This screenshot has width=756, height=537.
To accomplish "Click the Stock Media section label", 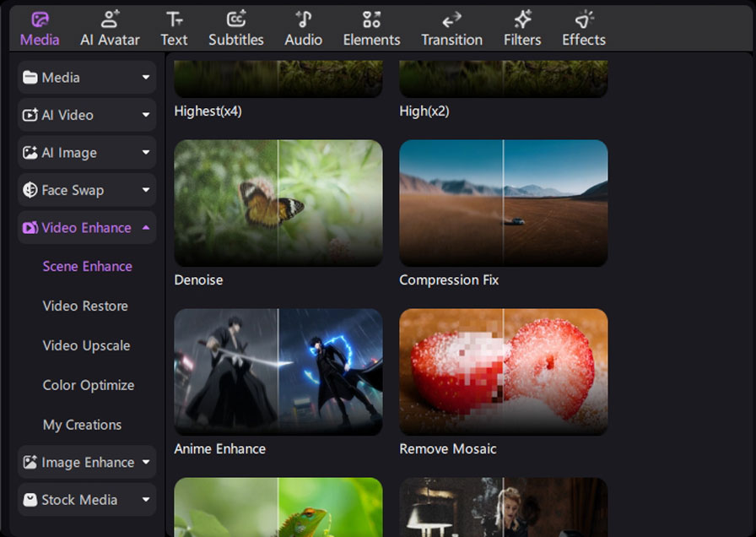I will (79, 500).
